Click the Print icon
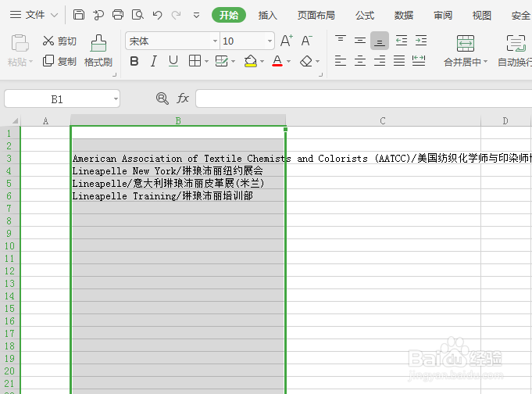532x394 pixels. [118, 15]
